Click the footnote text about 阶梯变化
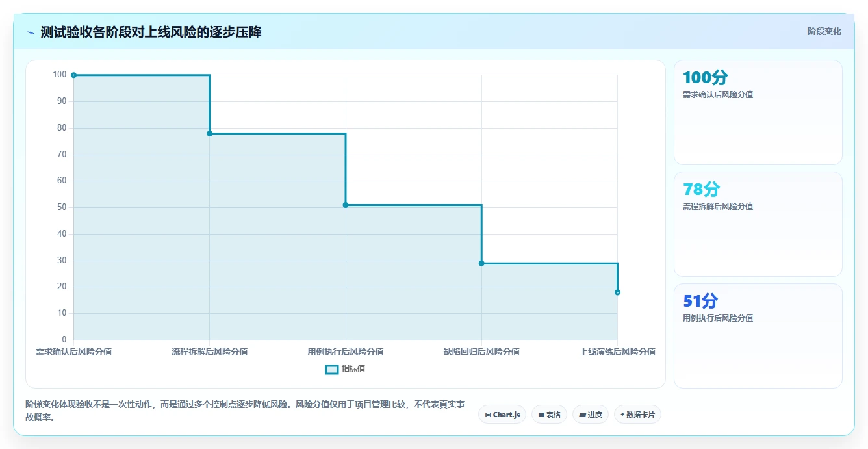 click(245, 411)
